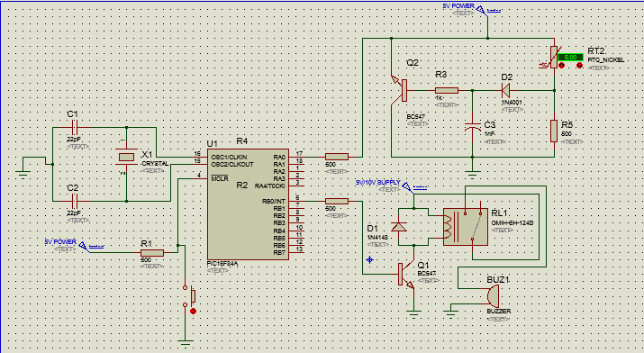Click the blue origin marker crosshair

(x=369, y=260)
